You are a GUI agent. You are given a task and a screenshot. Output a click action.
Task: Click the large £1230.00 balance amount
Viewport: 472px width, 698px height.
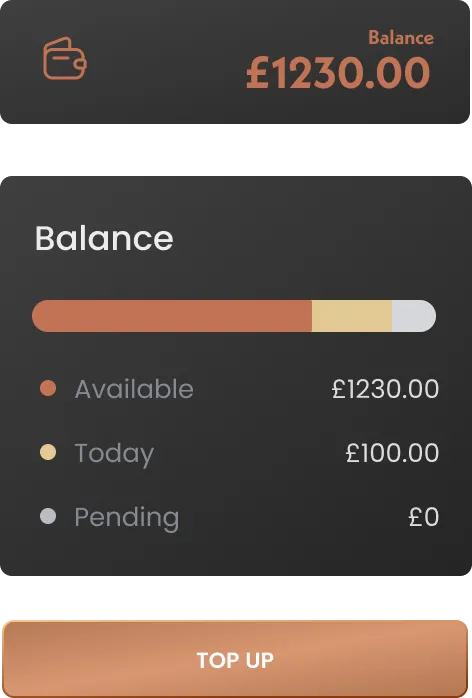338,73
